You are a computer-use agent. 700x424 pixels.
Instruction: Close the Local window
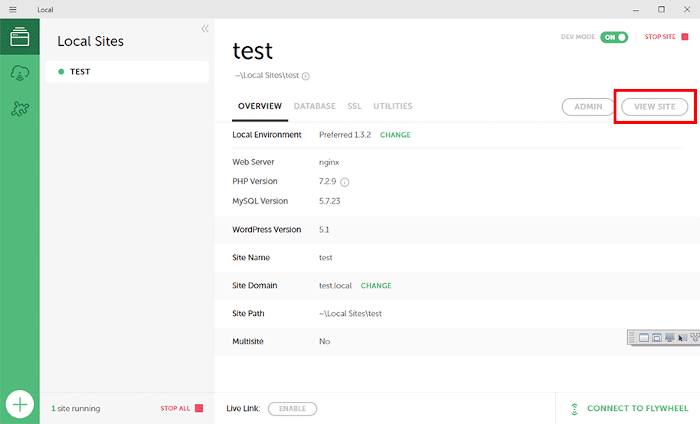click(x=687, y=9)
